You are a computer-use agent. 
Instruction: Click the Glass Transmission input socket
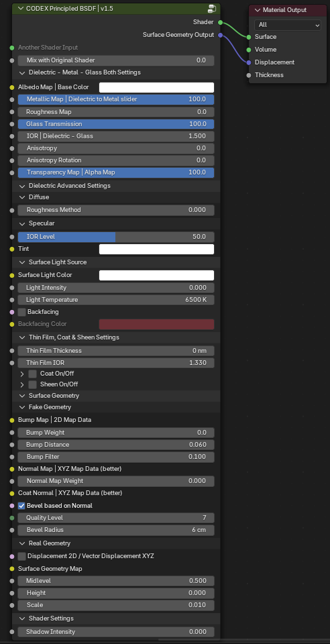(12, 124)
